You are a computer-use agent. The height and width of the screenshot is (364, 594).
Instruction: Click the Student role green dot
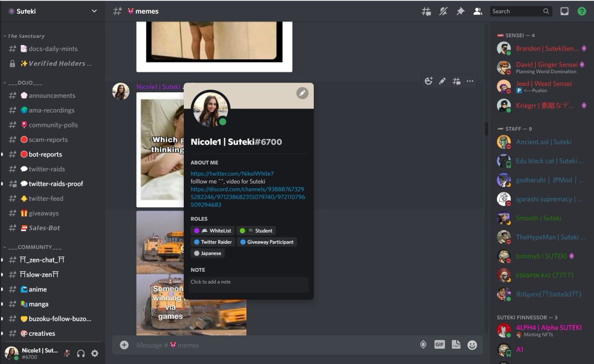click(x=242, y=231)
